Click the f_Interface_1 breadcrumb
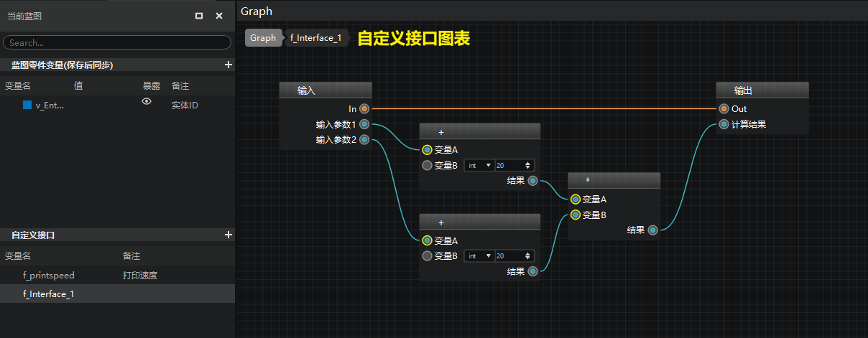The image size is (868, 338). pos(316,38)
